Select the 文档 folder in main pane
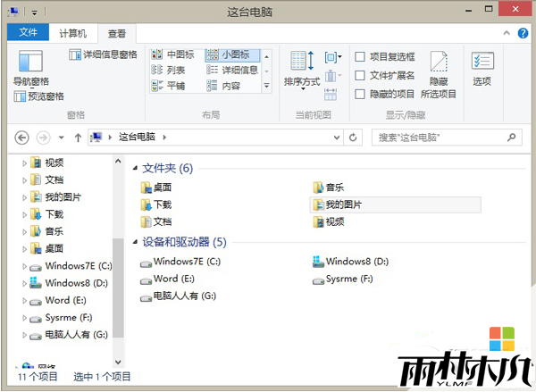 [x=156, y=221]
